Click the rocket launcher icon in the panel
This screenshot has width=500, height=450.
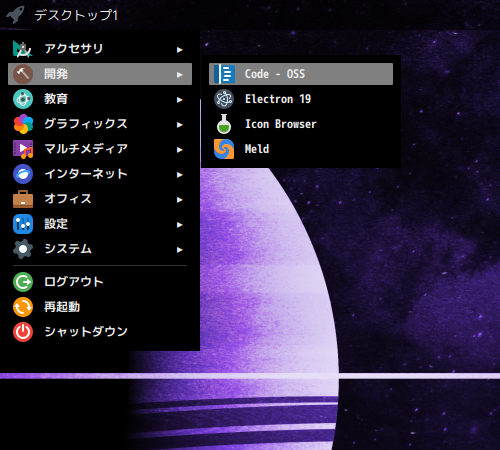click(15, 15)
